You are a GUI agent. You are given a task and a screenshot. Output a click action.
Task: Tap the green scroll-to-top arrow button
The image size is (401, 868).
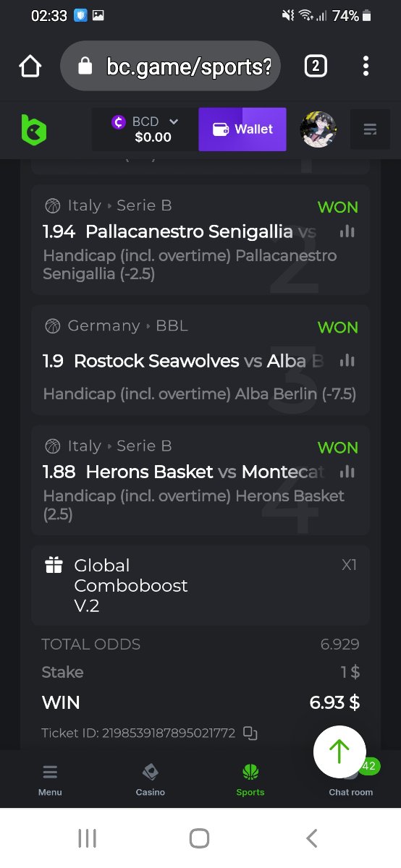click(x=339, y=752)
